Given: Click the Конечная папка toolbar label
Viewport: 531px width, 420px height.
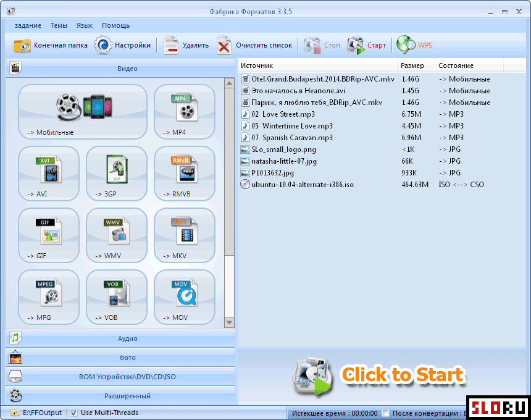Looking at the screenshot, I should (61, 45).
